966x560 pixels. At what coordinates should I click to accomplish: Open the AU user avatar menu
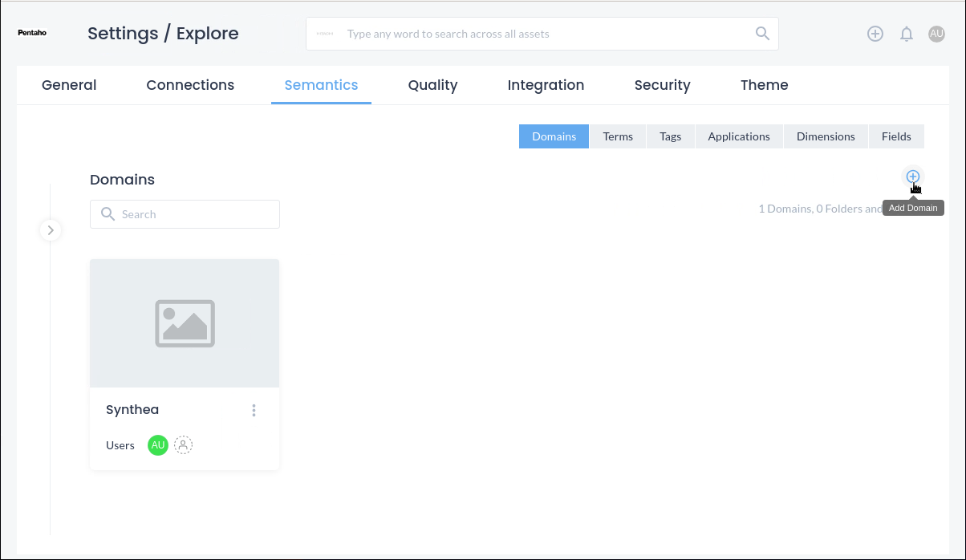(x=936, y=34)
